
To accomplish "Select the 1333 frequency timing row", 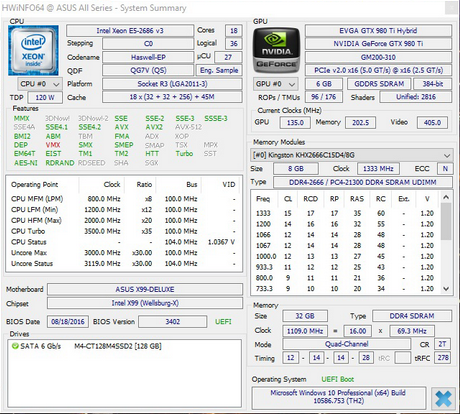I will [x=345, y=213].
